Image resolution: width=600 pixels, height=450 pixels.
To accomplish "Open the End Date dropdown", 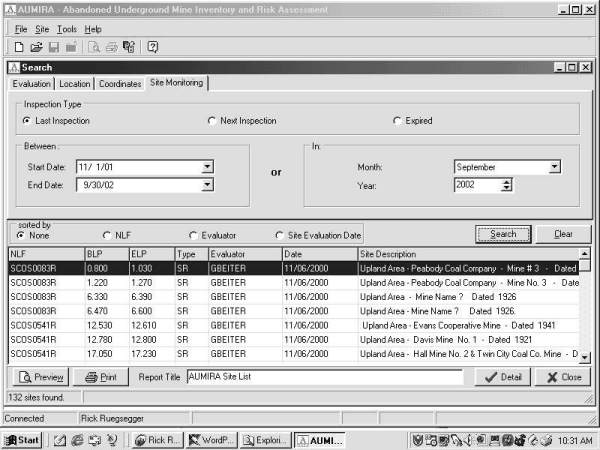I will (207, 185).
